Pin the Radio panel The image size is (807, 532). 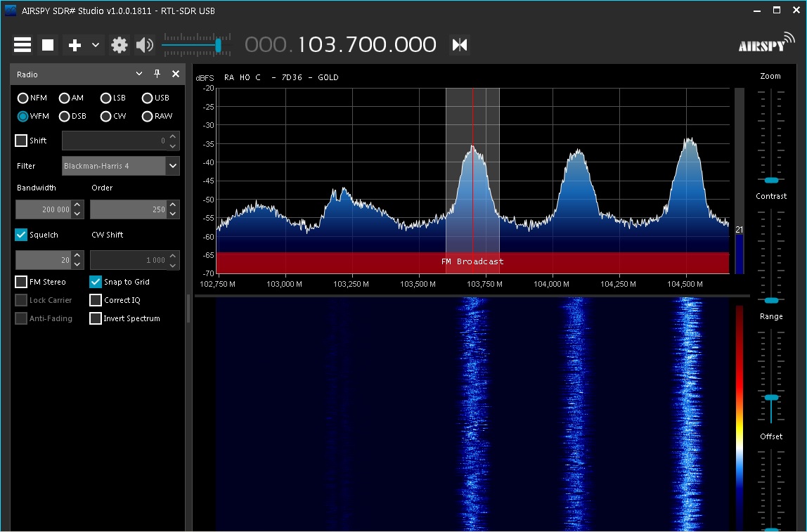click(x=157, y=74)
